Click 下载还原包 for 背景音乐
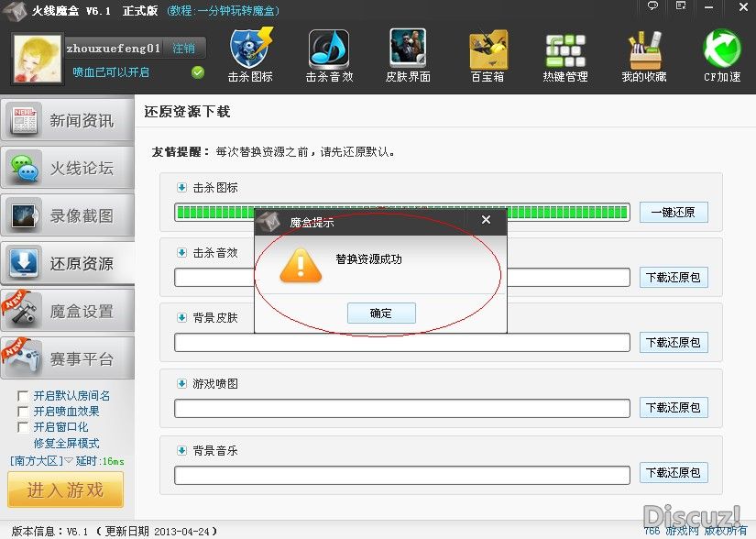Viewport: 756px width, 539px height. [x=674, y=472]
